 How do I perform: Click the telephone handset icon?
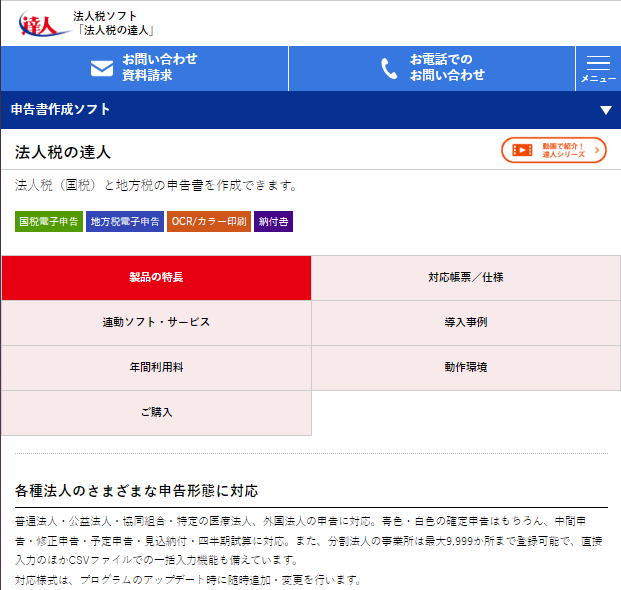[389, 69]
